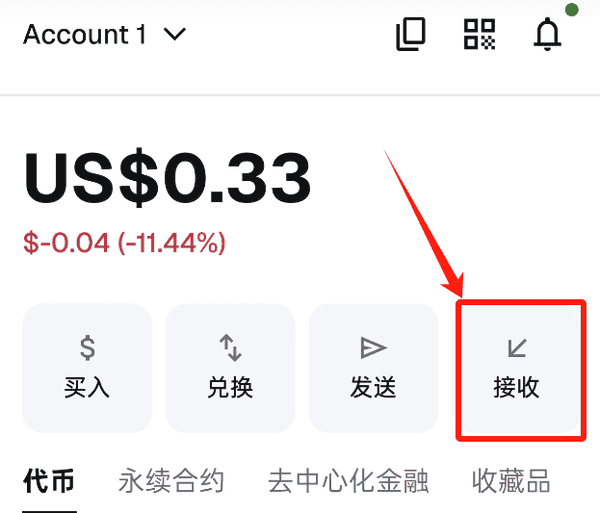Open the QR code scanner icon
This screenshot has width=600, height=513.
tap(479, 34)
